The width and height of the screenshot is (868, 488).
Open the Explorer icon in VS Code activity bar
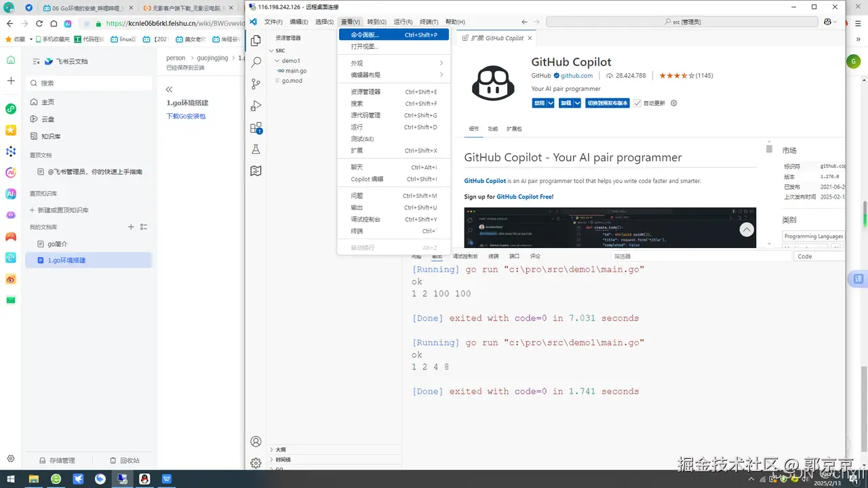256,41
